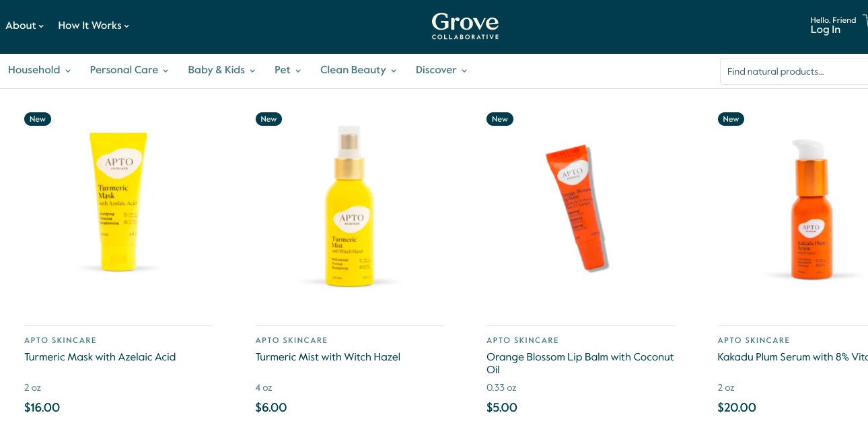
Task: Click the Log In link
Action: (x=826, y=30)
